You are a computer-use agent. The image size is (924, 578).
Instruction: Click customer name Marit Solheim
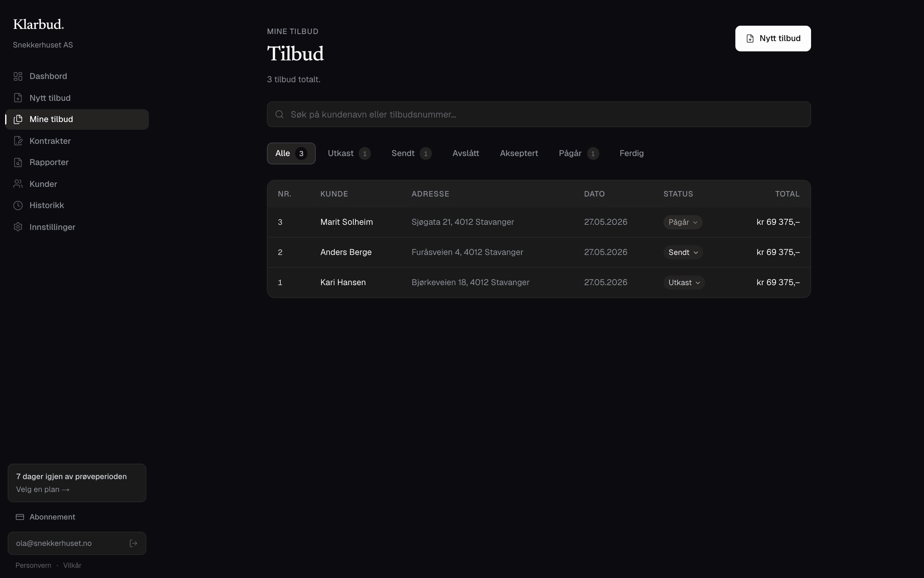346,222
